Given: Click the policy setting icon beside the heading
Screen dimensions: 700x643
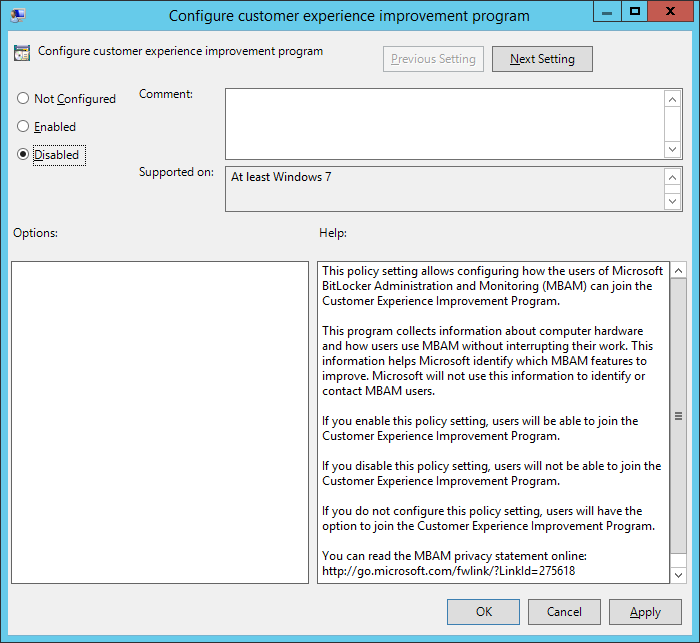Looking at the screenshot, I should [x=22, y=53].
